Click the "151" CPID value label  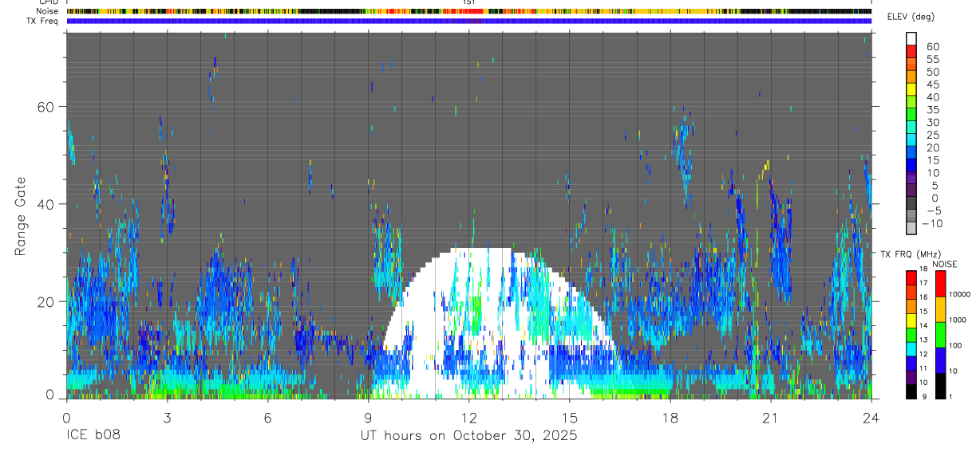[x=469, y=3]
